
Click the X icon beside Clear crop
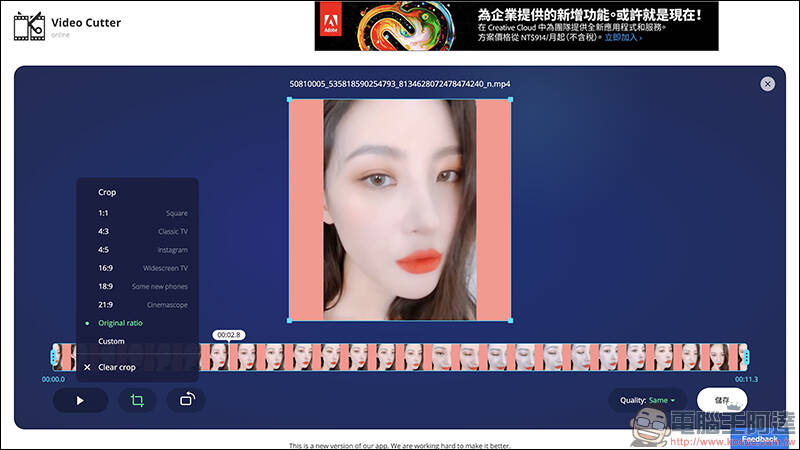(87, 367)
